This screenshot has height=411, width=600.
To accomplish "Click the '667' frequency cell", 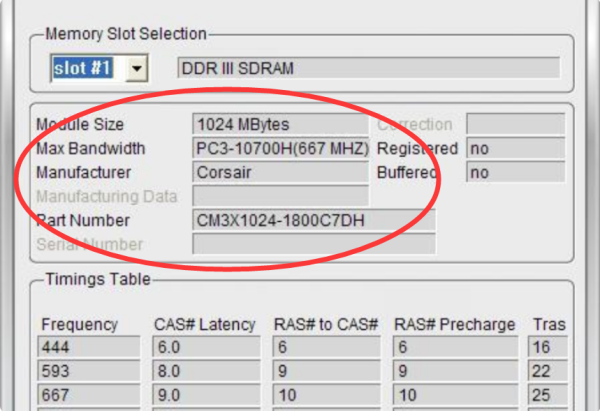I will coord(89,395).
